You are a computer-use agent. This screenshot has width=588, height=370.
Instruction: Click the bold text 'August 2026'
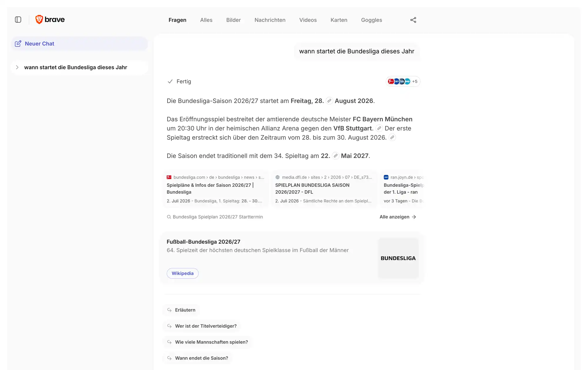tap(354, 101)
